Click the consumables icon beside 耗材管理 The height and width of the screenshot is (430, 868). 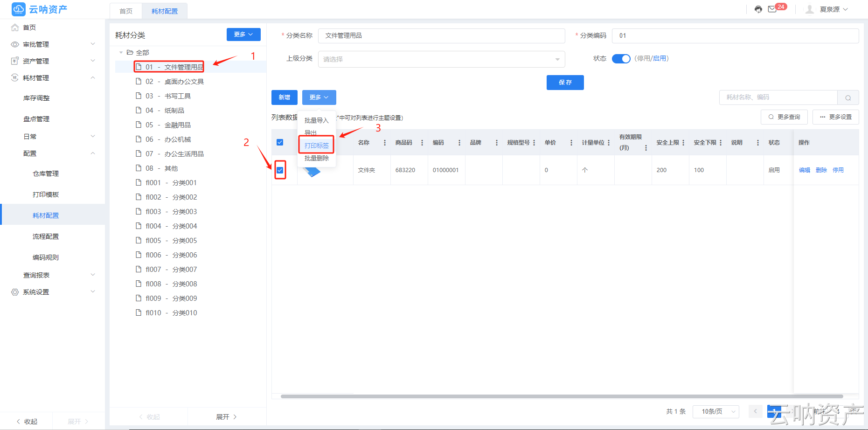(x=15, y=78)
